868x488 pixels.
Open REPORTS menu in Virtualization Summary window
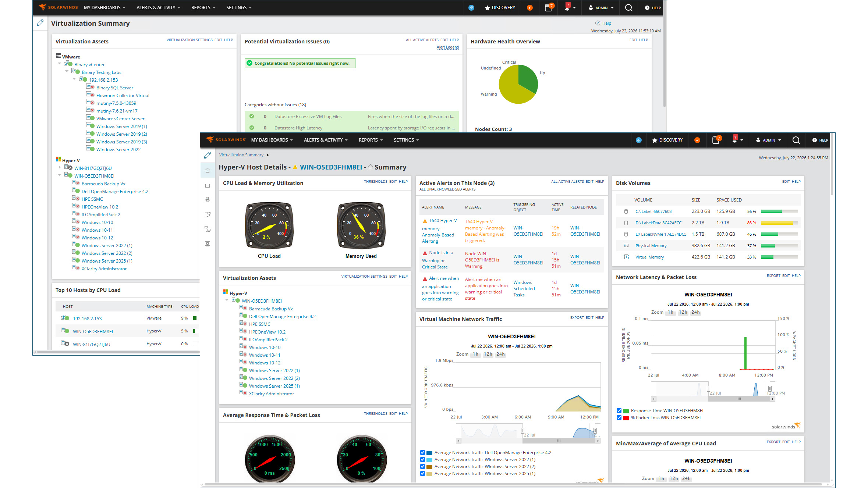pos(203,8)
